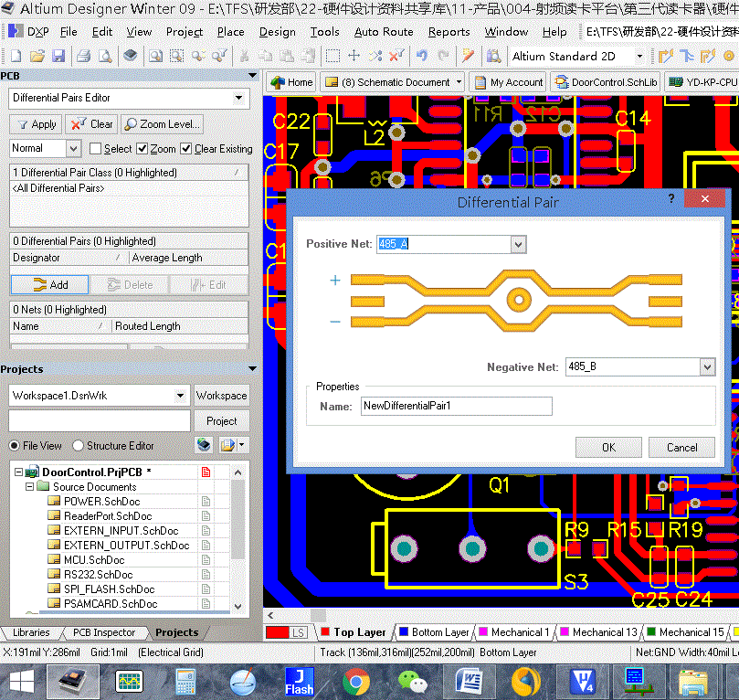Open a file via the folder icon
The width and height of the screenshot is (739, 700).
tap(37, 56)
